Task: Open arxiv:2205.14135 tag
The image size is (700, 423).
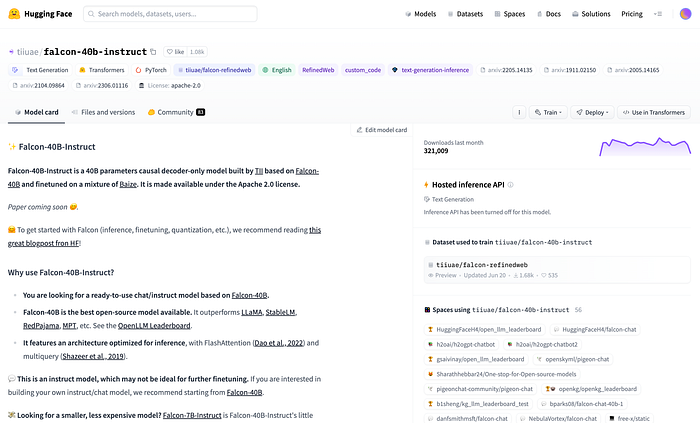Action: 506,70
